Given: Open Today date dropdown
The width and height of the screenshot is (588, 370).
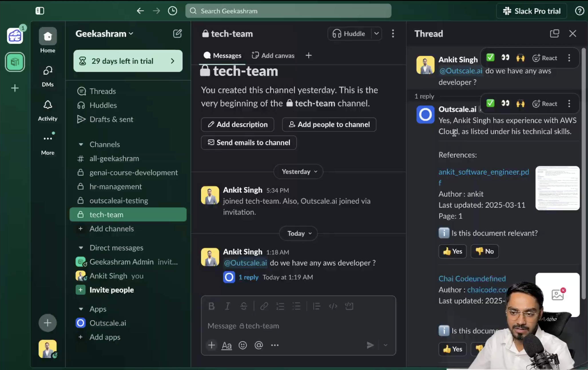Looking at the screenshot, I should [x=298, y=233].
